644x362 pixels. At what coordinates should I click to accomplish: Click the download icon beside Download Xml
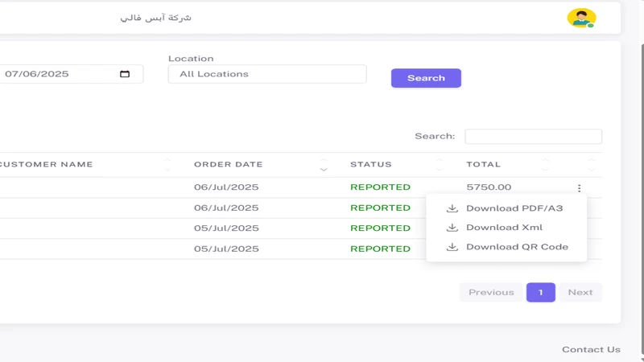tap(452, 228)
